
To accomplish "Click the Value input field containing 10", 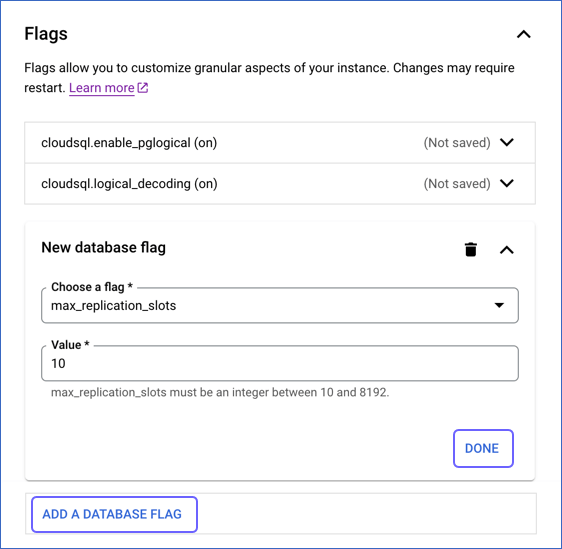I will pos(280,363).
